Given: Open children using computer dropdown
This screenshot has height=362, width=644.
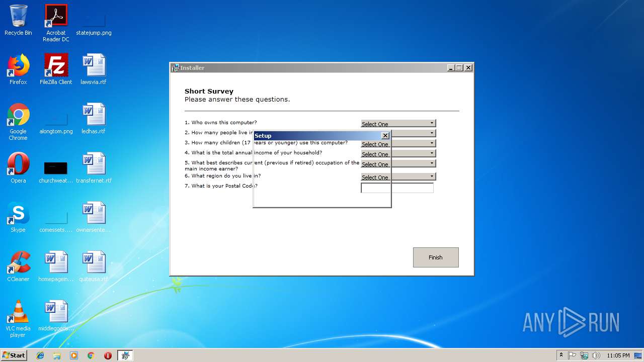Looking at the screenshot, I should 398,143.
